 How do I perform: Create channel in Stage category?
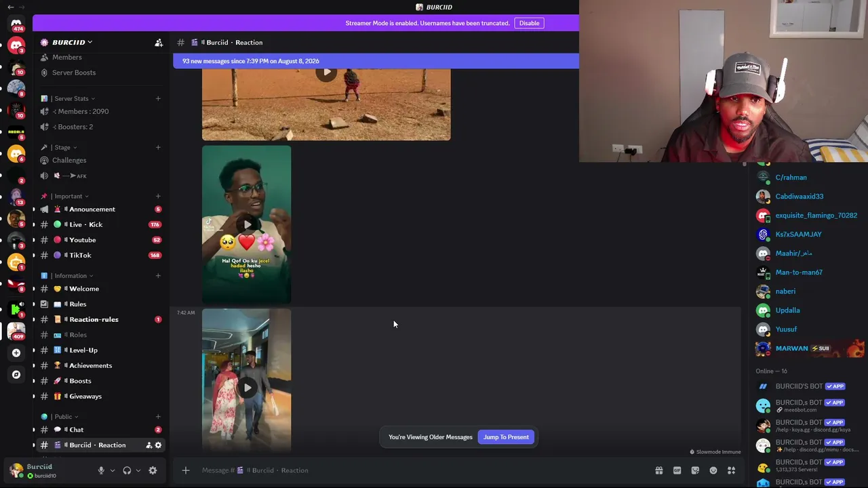[158, 147]
